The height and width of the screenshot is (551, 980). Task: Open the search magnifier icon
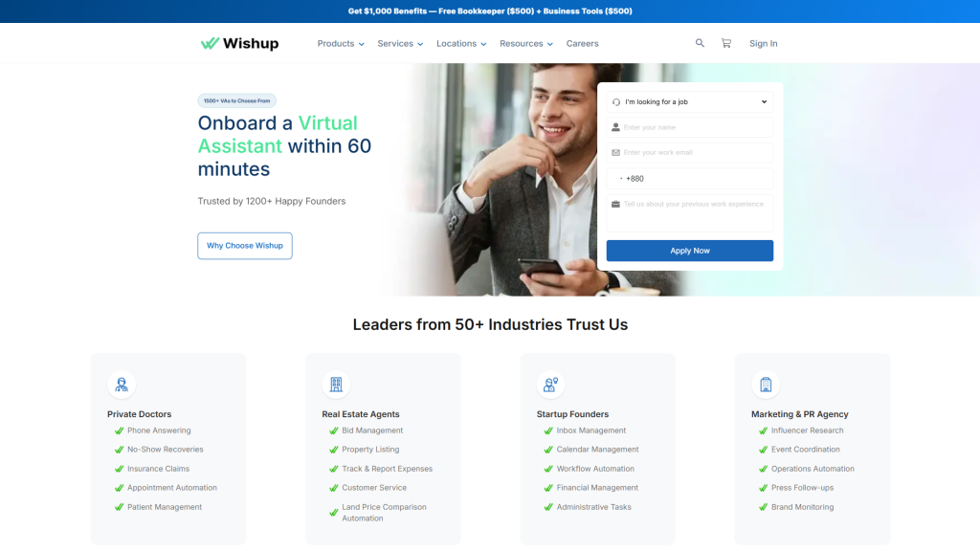(700, 43)
